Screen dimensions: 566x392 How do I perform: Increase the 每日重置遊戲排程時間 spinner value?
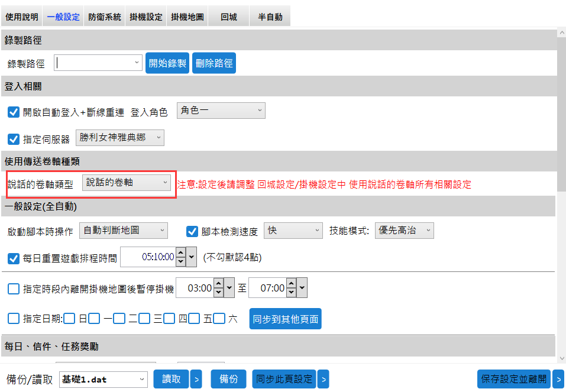pos(180,254)
